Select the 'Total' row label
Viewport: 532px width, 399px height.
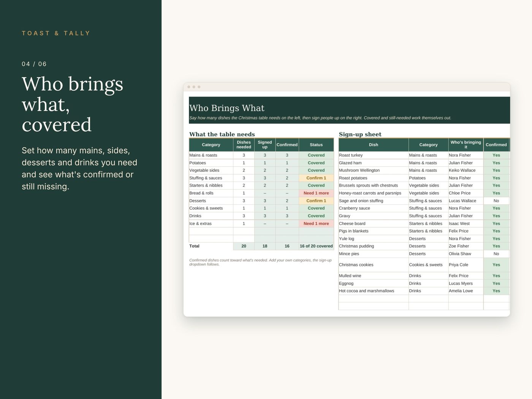211,246
